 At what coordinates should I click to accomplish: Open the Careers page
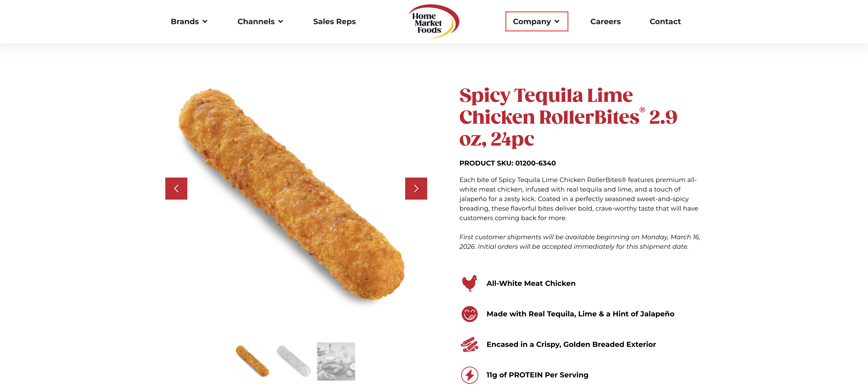[605, 22]
